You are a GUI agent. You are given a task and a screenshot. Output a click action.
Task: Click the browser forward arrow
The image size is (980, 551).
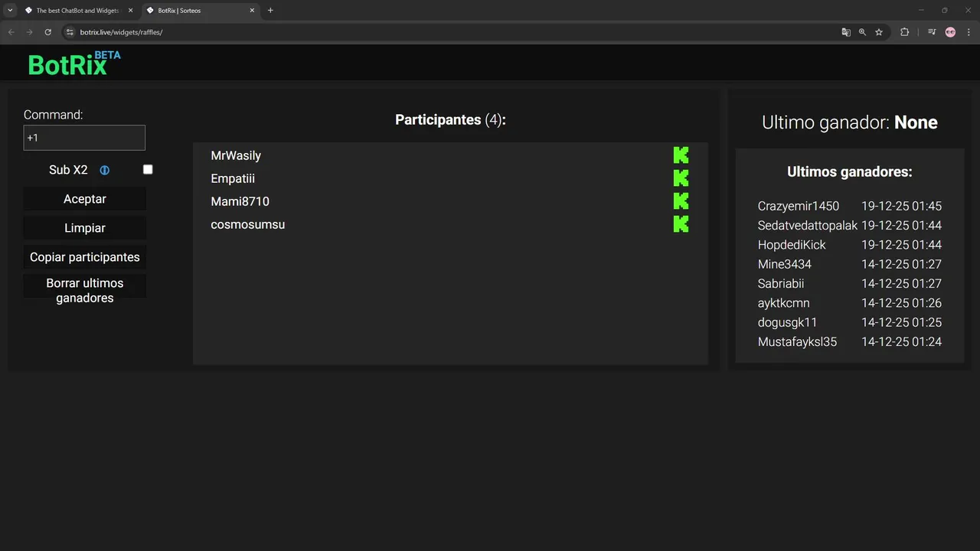point(29,32)
